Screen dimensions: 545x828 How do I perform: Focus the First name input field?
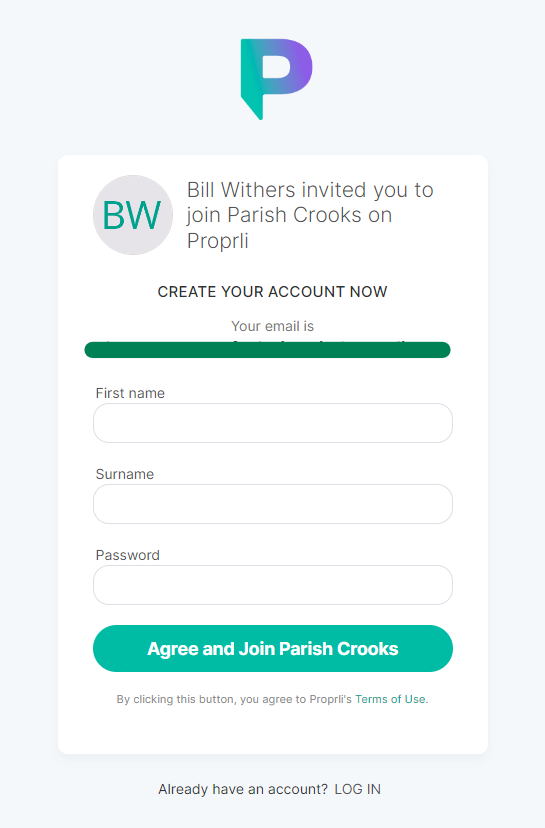(272, 423)
